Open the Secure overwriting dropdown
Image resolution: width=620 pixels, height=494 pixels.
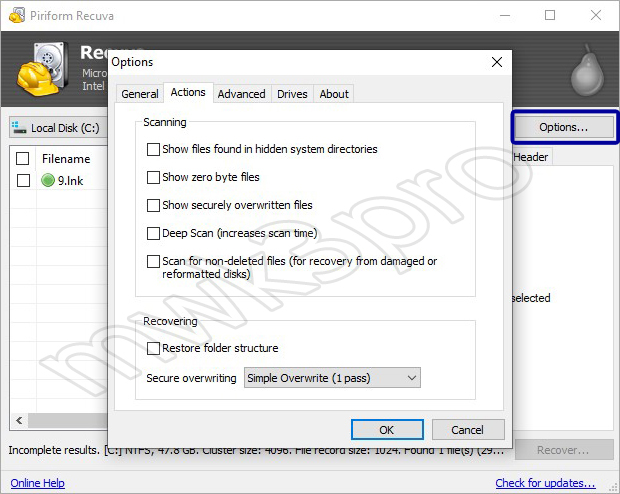(x=332, y=378)
